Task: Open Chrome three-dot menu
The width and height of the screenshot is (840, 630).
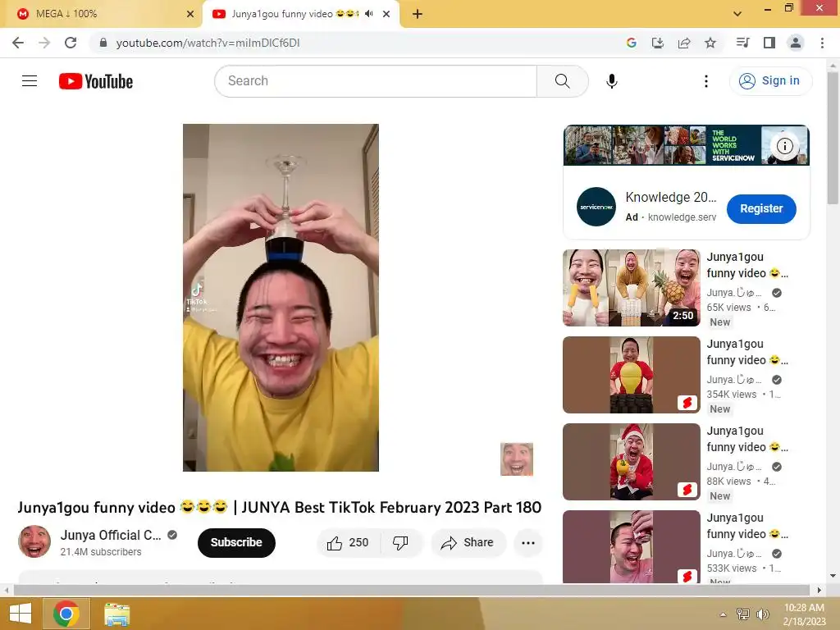Action: 822,43
